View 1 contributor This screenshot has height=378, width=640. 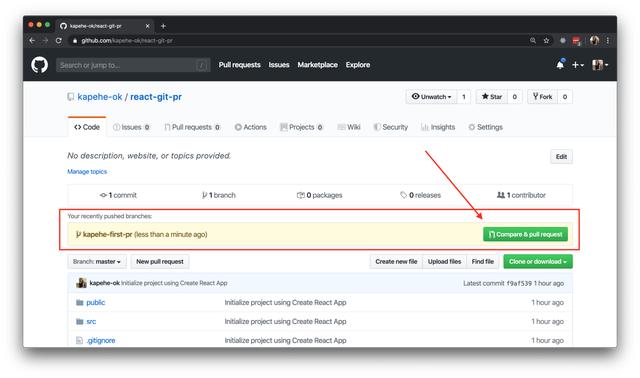(521, 195)
